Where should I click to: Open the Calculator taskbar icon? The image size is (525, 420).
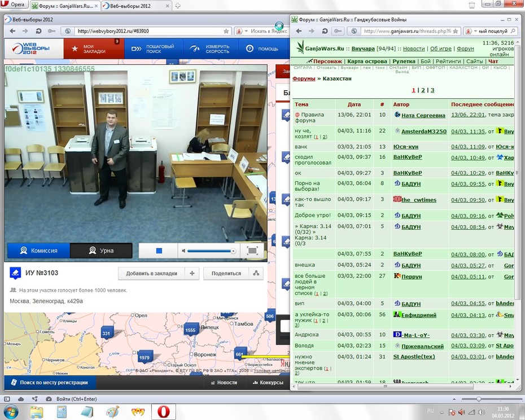point(62,412)
